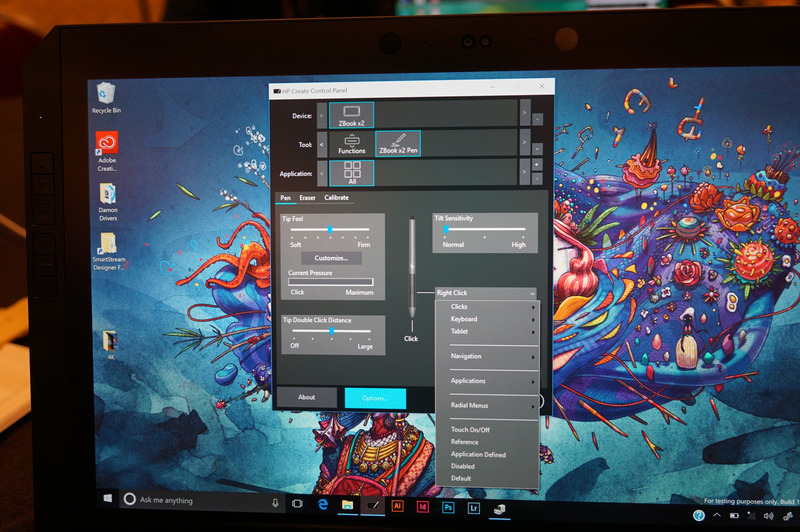Adjust the Tip Double Click Distance slider
Viewport: 800px width, 532px height.
(332, 331)
